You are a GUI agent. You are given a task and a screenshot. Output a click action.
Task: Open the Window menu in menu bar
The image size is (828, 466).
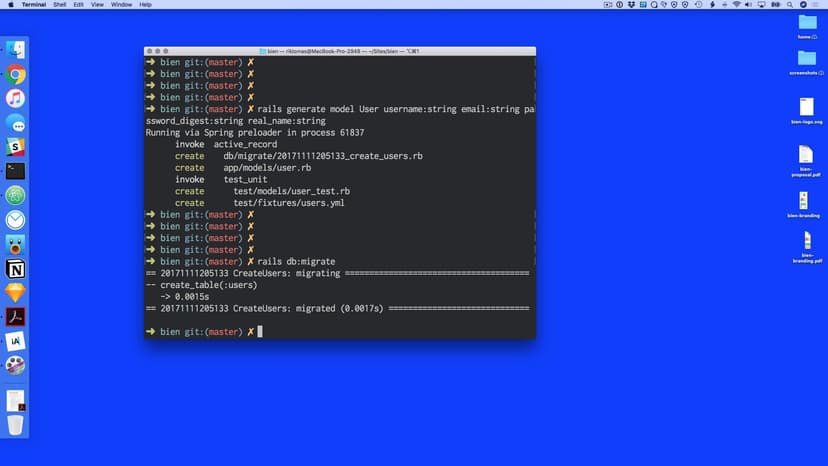(x=121, y=5)
